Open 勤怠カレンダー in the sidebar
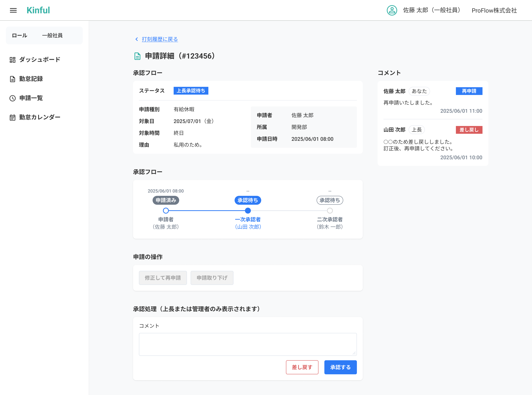 click(40, 117)
